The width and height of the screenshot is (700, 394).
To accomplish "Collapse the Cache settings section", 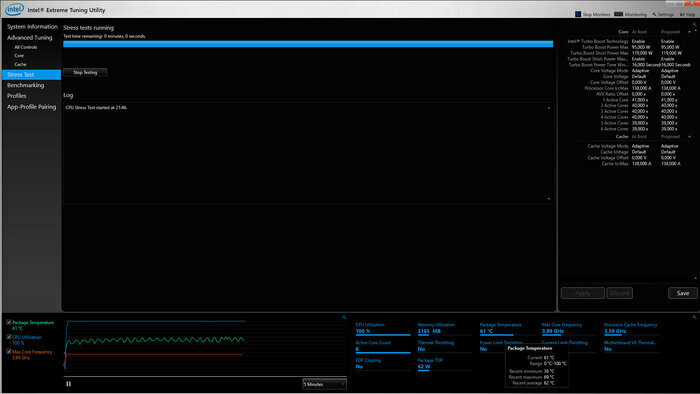I will click(x=689, y=137).
